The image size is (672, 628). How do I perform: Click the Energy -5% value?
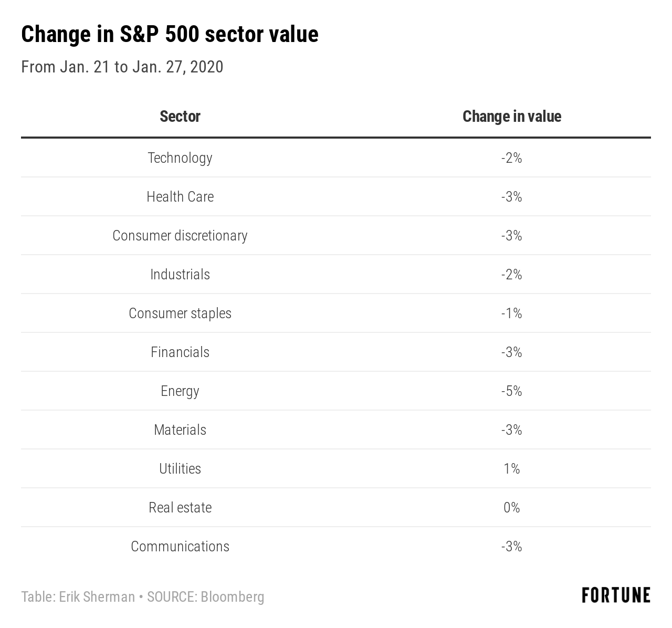point(511,391)
